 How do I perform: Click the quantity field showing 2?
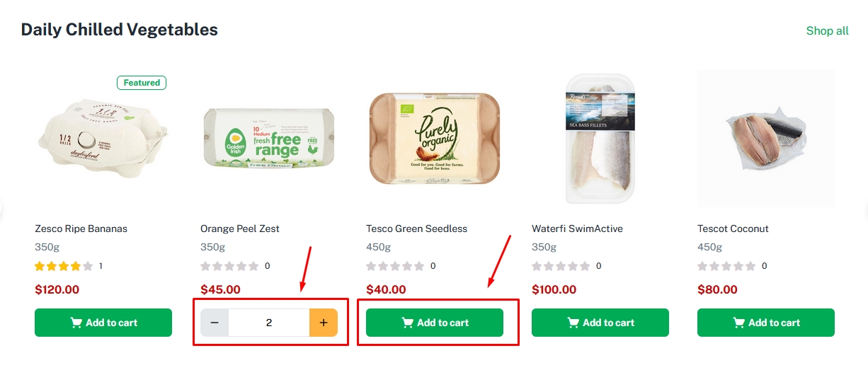(x=268, y=323)
